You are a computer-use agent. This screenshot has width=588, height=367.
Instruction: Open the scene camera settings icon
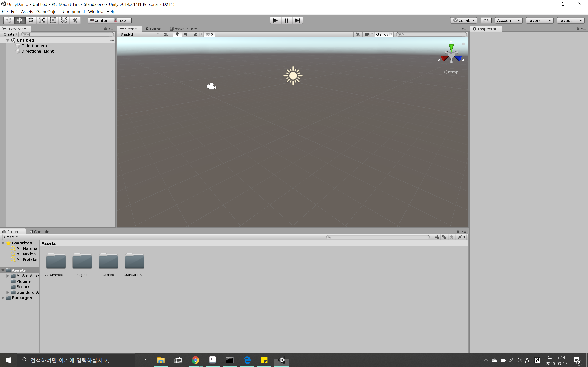(368, 34)
